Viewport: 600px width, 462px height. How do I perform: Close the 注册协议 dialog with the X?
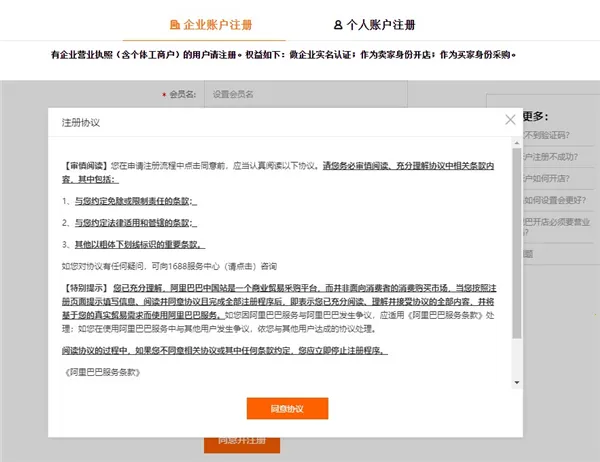(x=511, y=121)
